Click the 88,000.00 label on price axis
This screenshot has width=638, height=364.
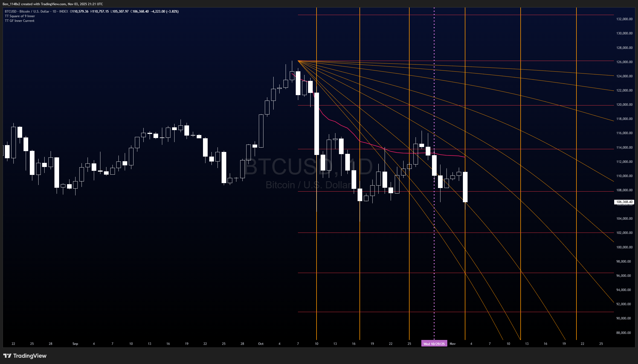coord(623,333)
